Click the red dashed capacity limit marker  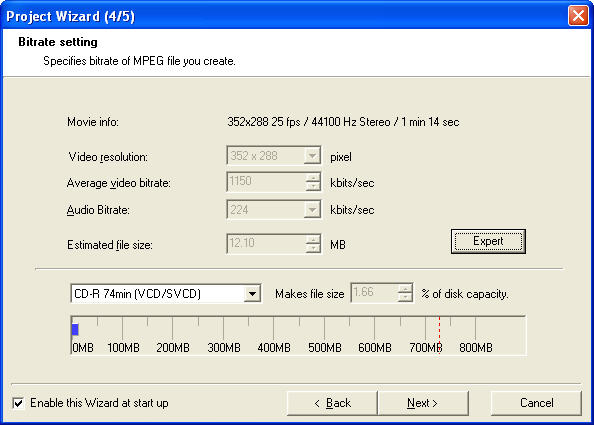point(439,335)
